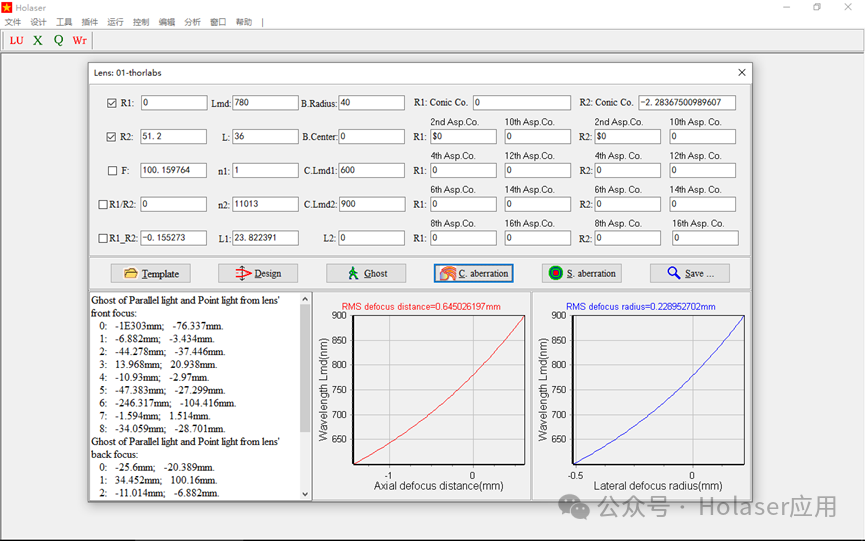This screenshot has width=865, height=541.
Task: Click the S. aberration button
Action: (582, 274)
